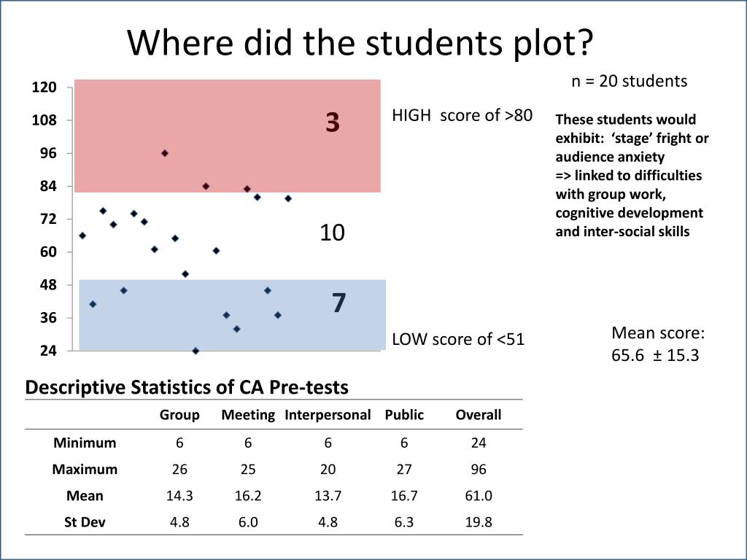Select the 'n = 20 students' text
The image size is (747, 560).
630,81
